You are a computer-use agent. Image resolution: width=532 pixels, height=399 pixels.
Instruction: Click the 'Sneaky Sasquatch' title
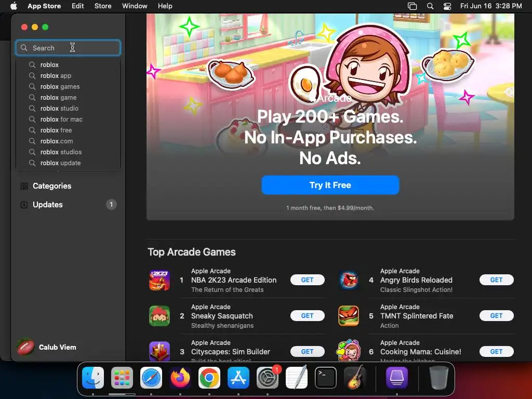pos(222,316)
